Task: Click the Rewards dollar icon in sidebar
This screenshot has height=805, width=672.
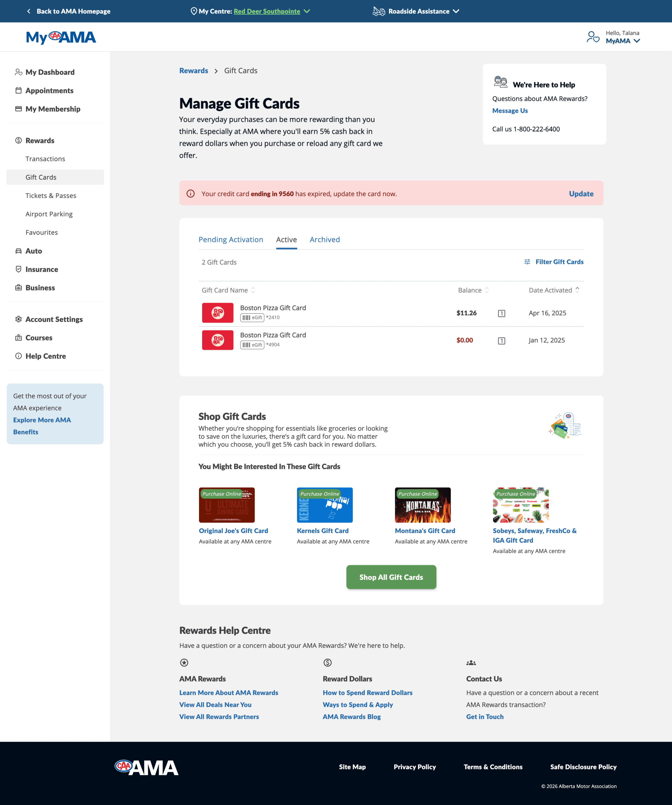Action: coord(19,140)
